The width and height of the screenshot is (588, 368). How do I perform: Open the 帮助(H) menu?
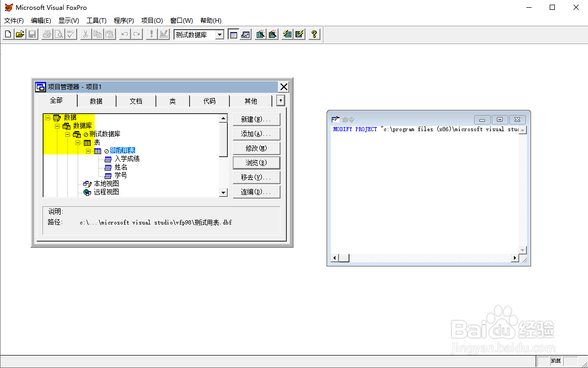pos(211,21)
